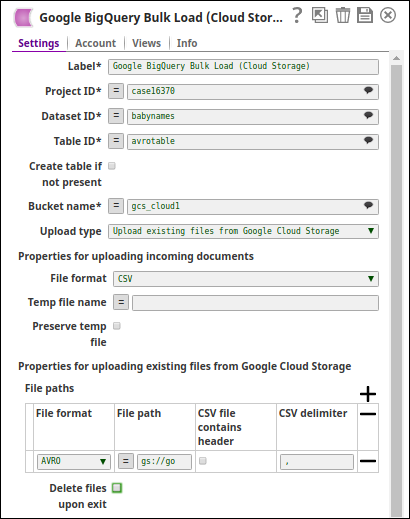Click the Bucket name field gcs_cloud1
The height and width of the screenshot is (519, 410).
(x=253, y=206)
